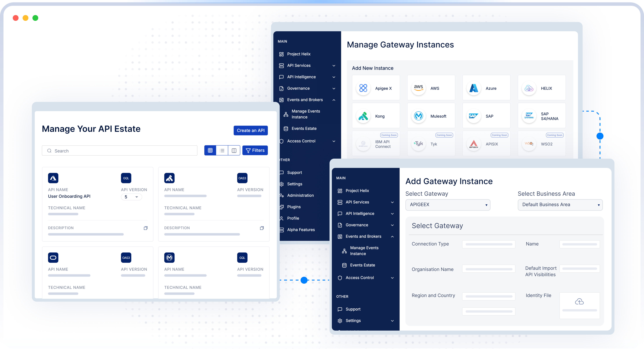Choose the Kong gateway logo
This screenshot has width=644, height=352.
tap(363, 116)
